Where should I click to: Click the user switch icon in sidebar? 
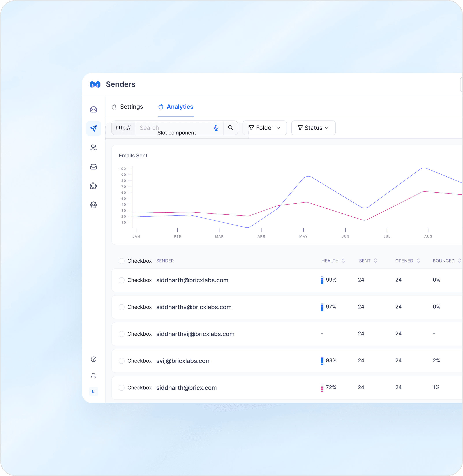[94, 375]
